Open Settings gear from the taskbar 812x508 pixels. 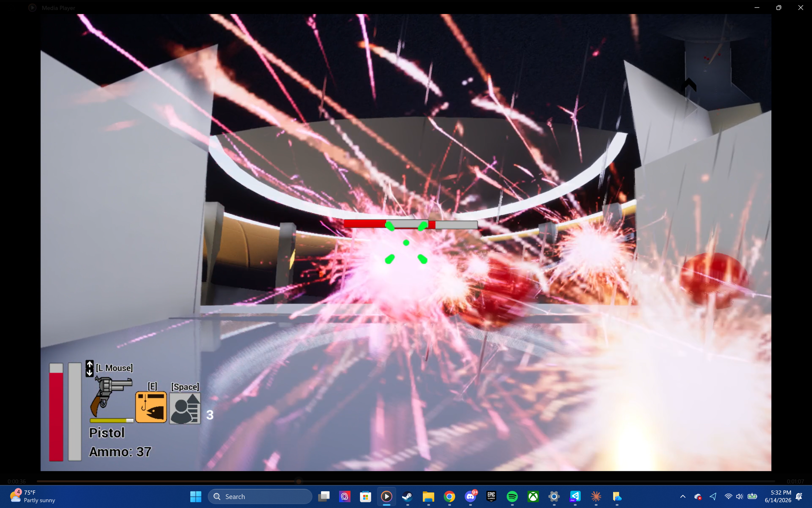click(554, 496)
